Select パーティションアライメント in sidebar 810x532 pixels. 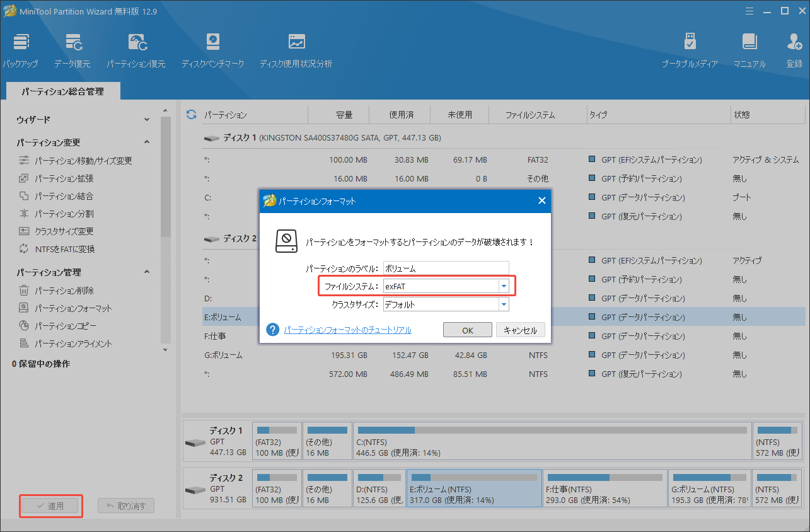(x=65, y=344)
